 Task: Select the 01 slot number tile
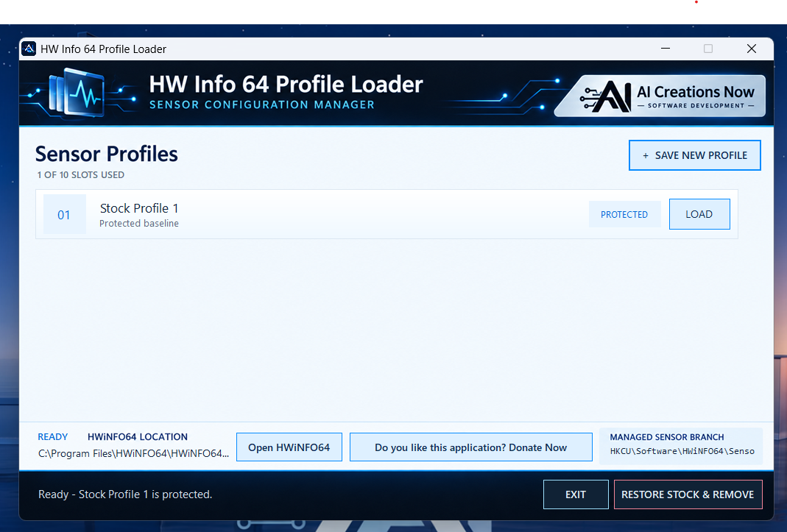coord(64,215)
